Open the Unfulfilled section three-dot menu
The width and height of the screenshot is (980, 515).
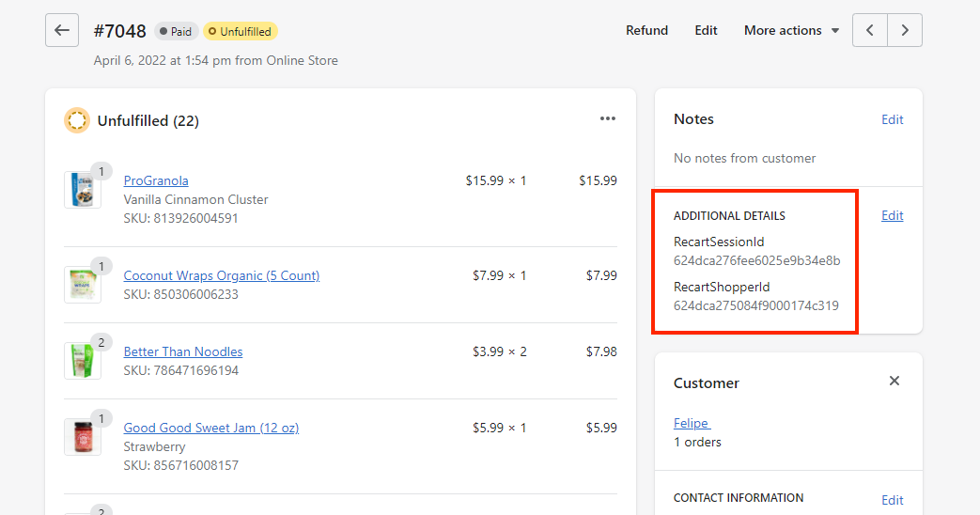(608, 118)
